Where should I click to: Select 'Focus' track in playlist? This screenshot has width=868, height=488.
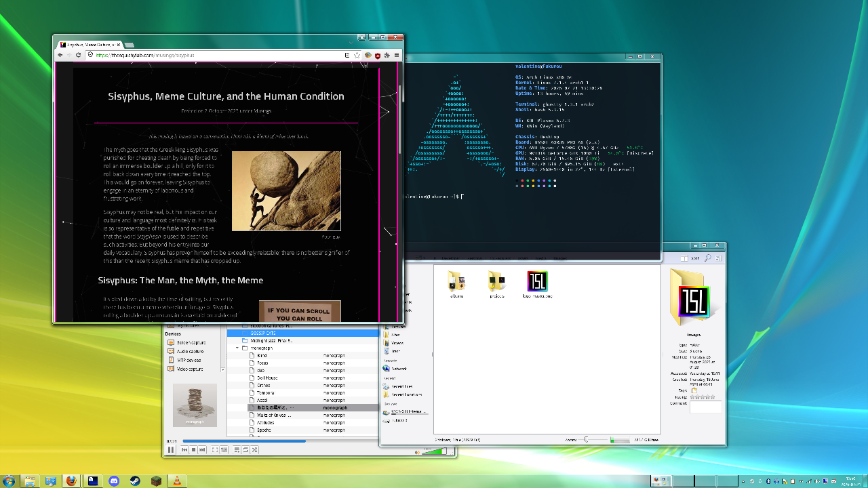(263, 363)
